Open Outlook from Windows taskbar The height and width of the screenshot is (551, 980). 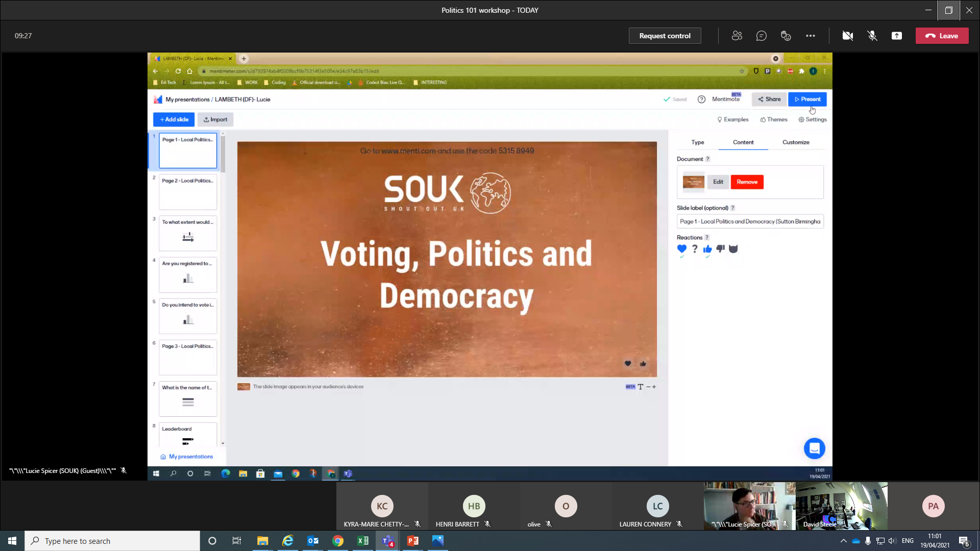[x=312, y=541]
